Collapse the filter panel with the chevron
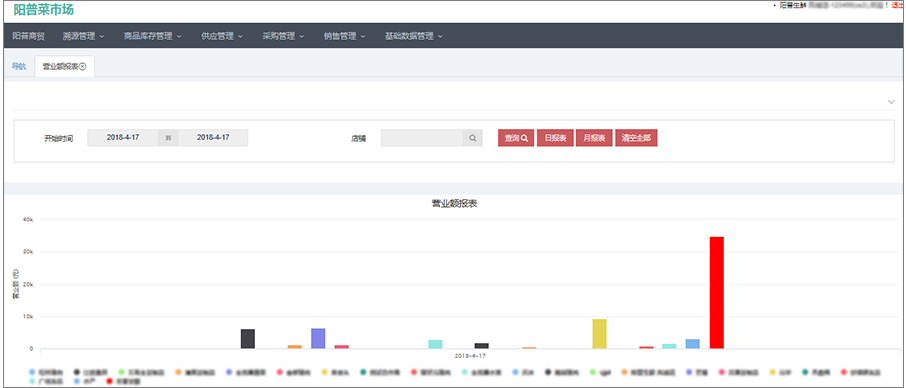906x388 pixels. pos(890,102)
